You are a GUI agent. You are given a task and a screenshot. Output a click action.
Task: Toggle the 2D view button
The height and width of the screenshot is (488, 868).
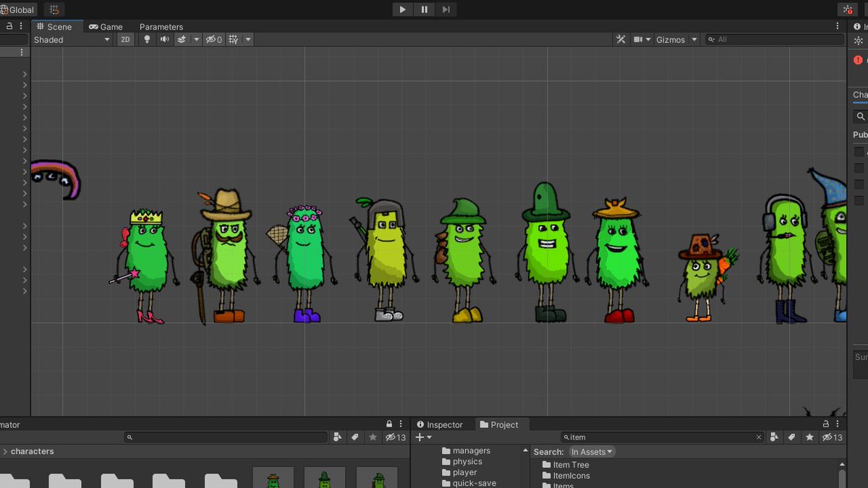pos(126,40)
